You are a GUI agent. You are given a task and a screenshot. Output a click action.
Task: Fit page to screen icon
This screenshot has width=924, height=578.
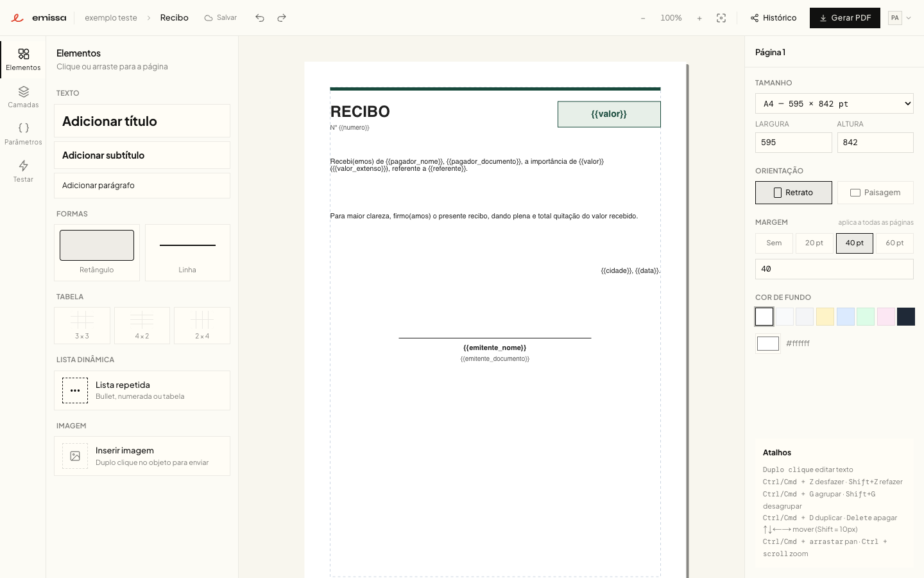point(721,18)
